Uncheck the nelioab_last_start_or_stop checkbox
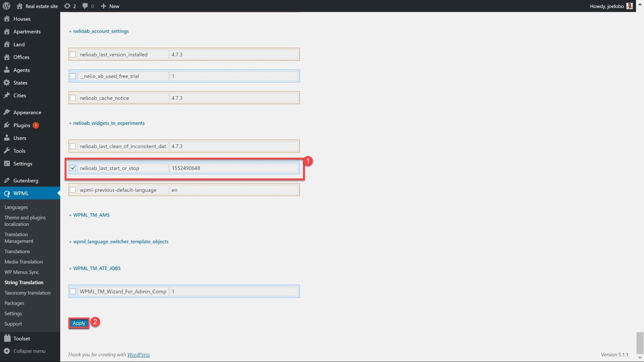 73,168
